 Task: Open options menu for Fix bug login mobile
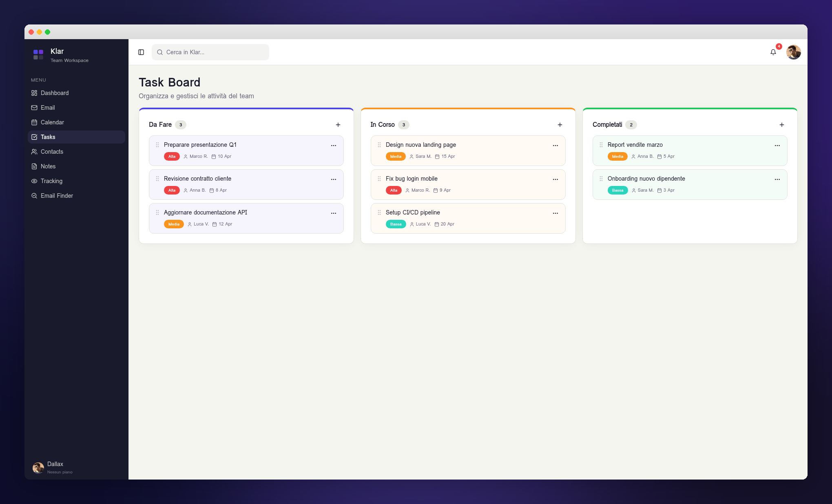[x=555, y=179]
